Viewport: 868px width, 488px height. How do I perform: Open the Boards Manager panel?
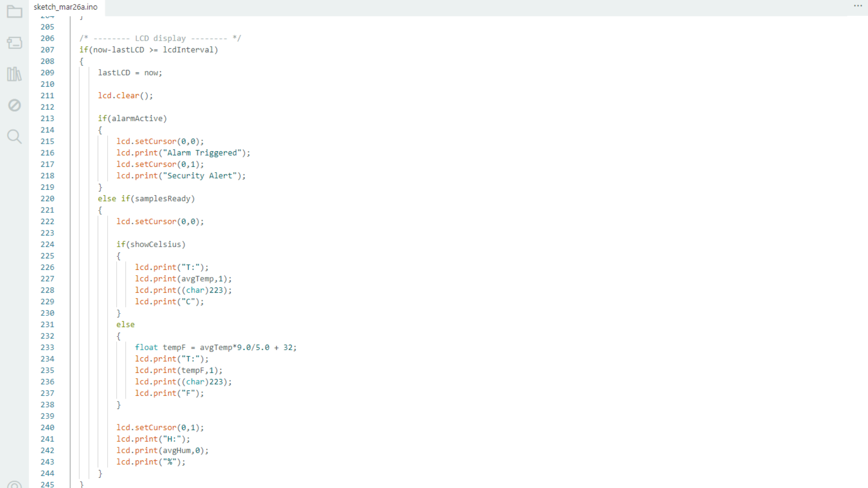[14, 43]
